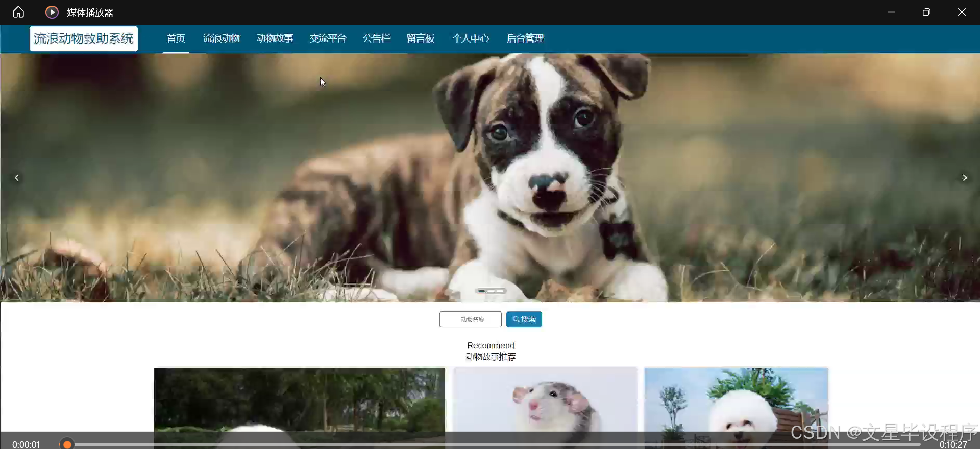The image size is (980, 449).
Task: Open the 流浪动物 menu item
Action: pyautogui.click(x=221, y=38)
